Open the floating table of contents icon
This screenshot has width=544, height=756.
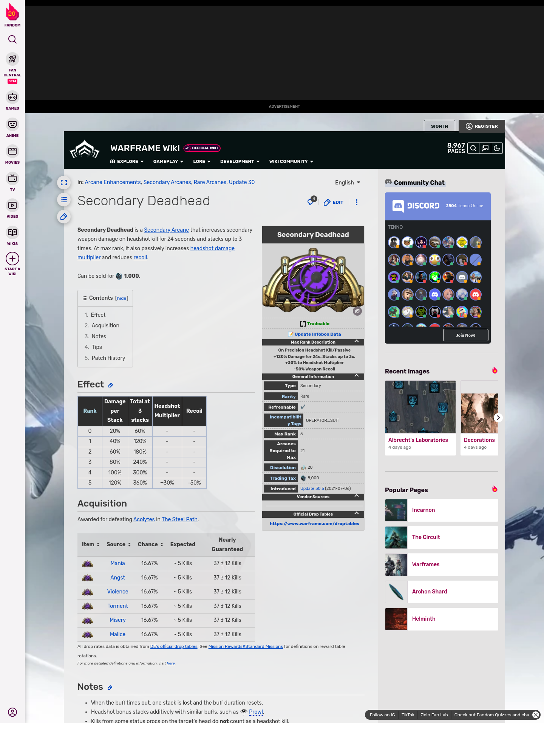[64, 200]
